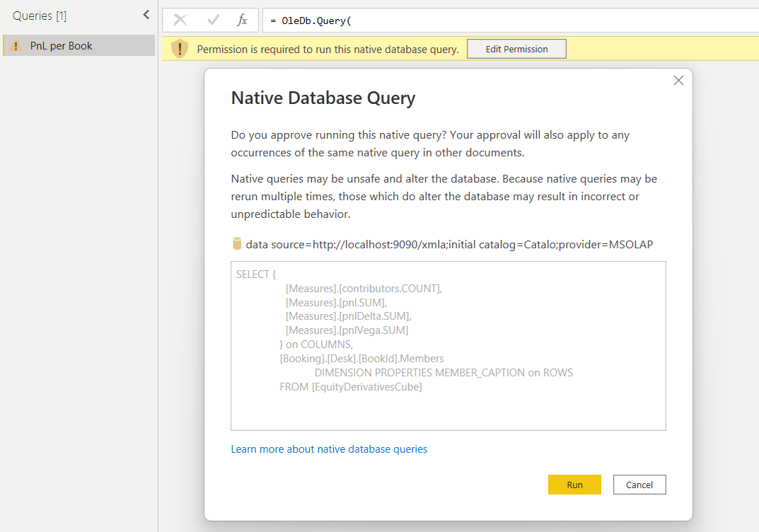
Task: Commit the formula with the checkmark icon
Action: coord(213,20)
